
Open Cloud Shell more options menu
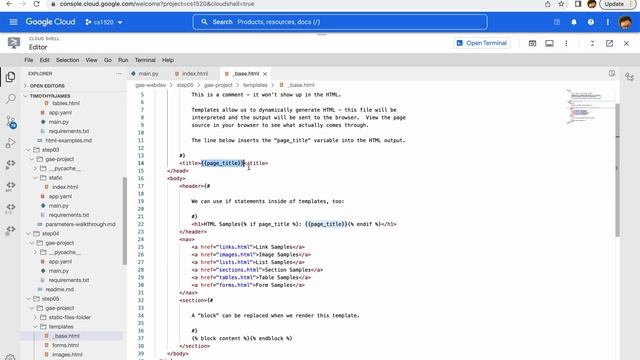click(566, 43)
